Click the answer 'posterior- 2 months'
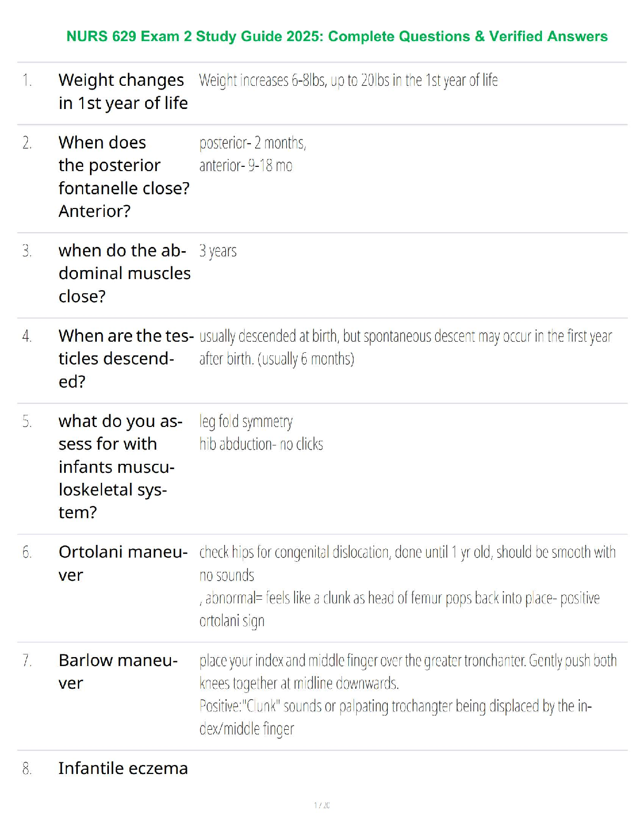Image resolution: width=644 pixels, height=834 pixels. click(x=253, y=143)
